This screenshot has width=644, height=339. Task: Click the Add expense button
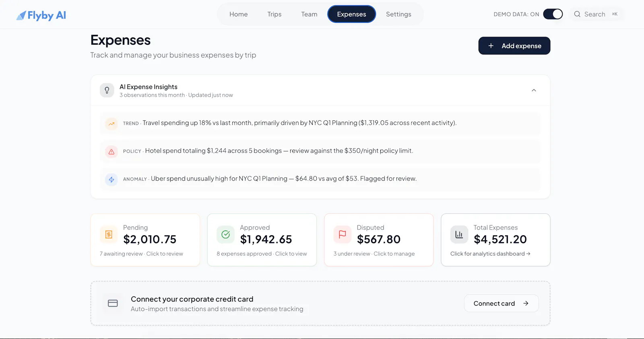click(x=514, y=46)
